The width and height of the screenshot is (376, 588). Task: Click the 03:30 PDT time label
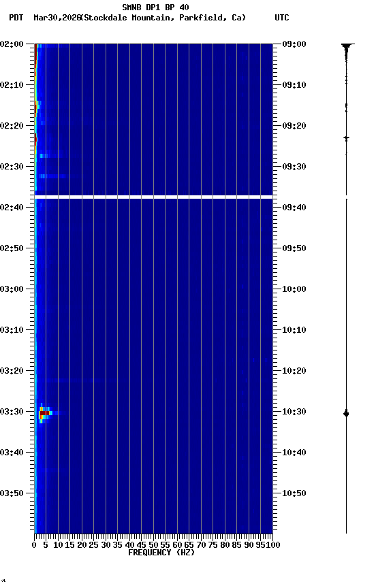pos(12,412)
